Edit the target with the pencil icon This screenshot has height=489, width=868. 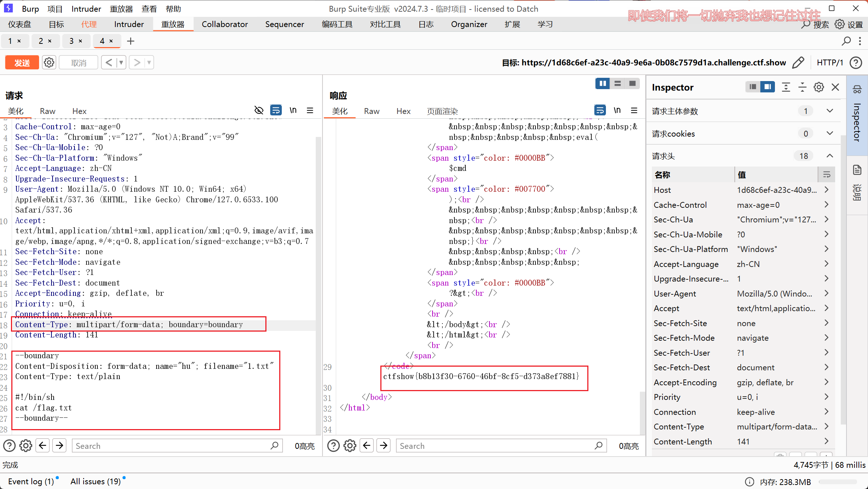(x=798, y=63)
